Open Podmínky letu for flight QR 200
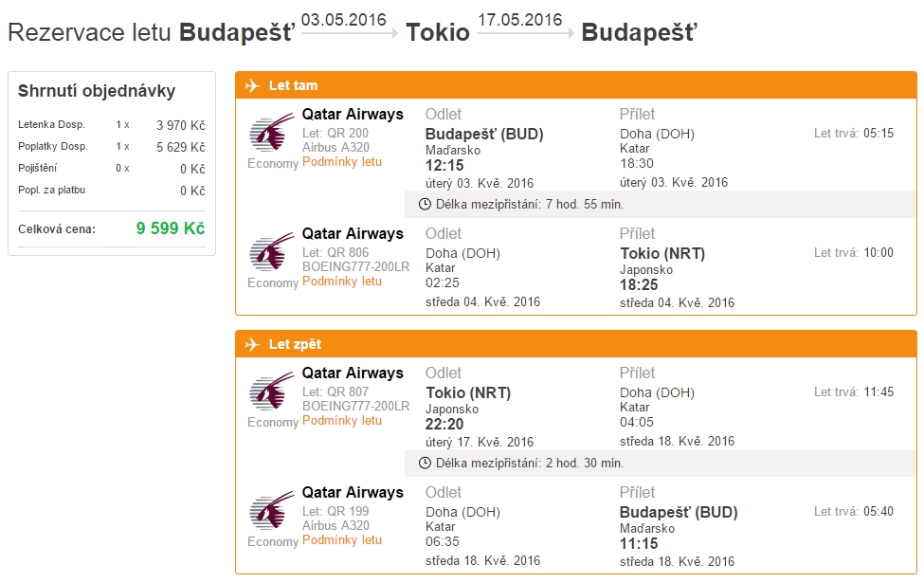 [342, 162]
